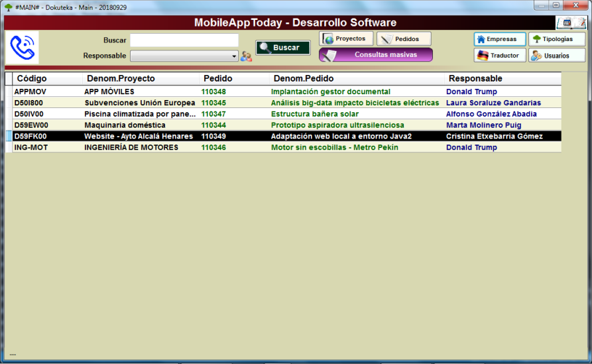Sort by the Código column header
The image size is (592, 364).
click(x=32, y=78)
